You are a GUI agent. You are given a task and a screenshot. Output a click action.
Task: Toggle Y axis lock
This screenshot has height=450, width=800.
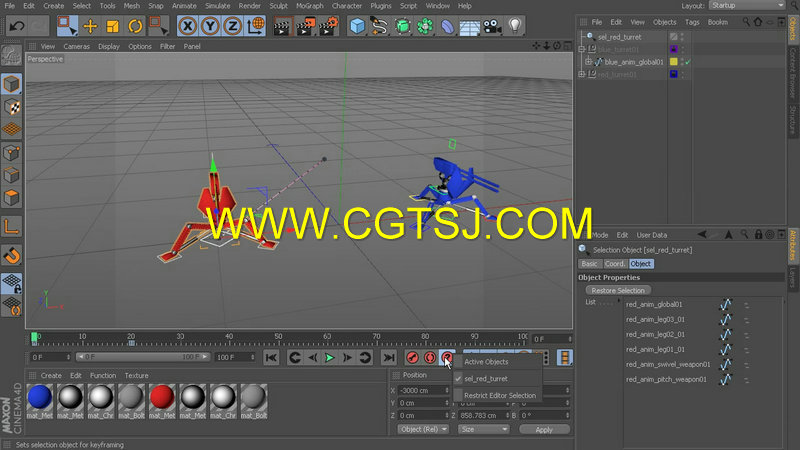210,26
